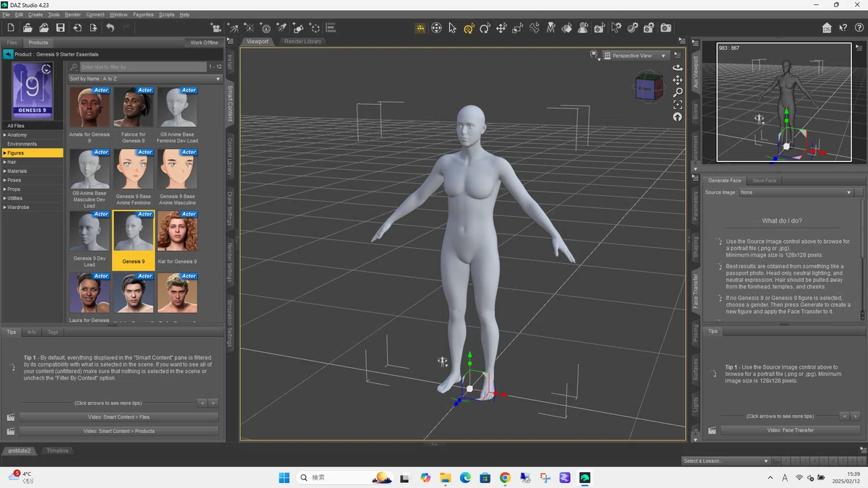Open the Render menu
Screen dimensions: 868x488
click(72, 14)
